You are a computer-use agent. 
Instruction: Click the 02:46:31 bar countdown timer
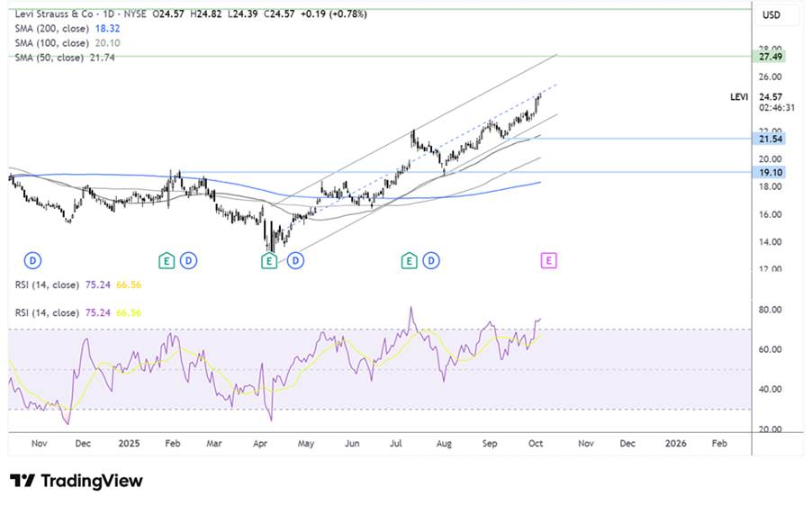pos(776,108)
